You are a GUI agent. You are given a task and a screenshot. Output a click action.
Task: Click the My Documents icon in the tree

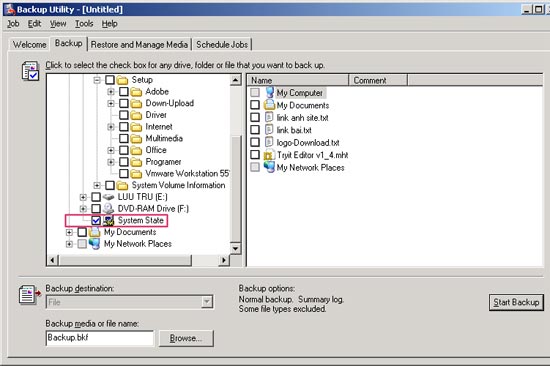pyautogui.click(x=94, y=232)
